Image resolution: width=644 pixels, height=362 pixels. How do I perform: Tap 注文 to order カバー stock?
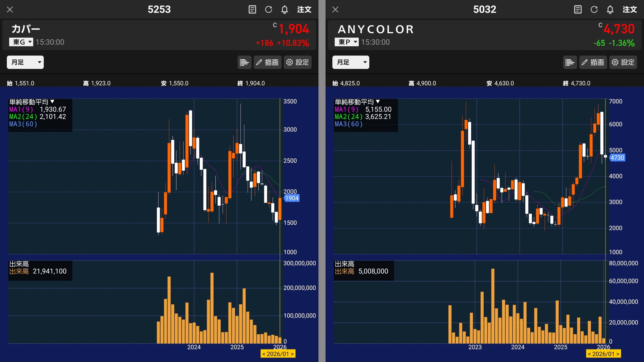304,9
